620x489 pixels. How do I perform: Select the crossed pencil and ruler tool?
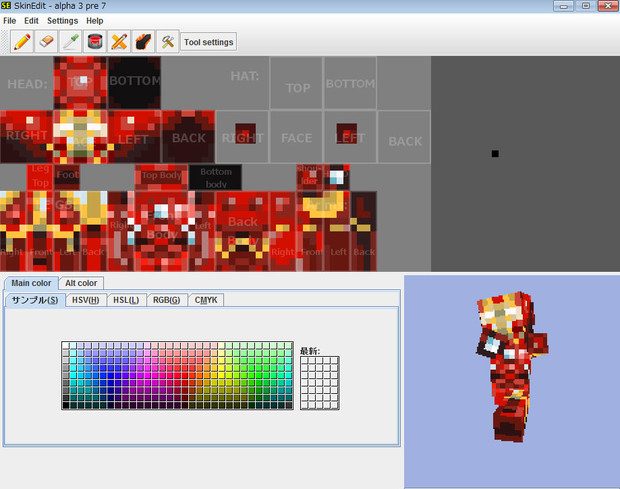[x=119, y=42]
